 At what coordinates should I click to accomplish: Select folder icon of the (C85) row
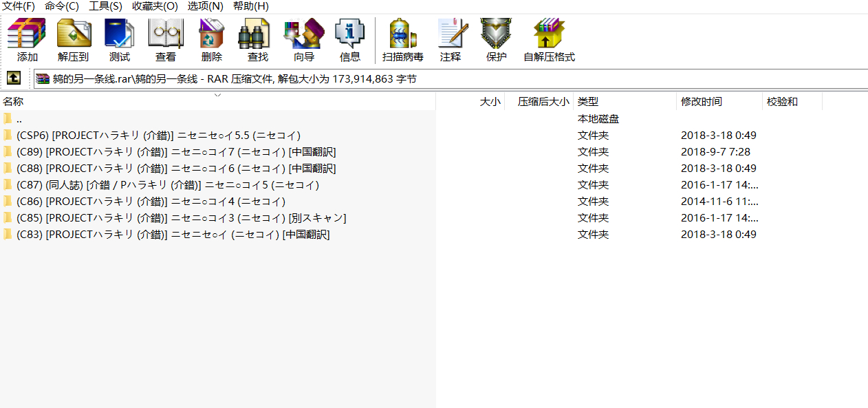(8, 218)
